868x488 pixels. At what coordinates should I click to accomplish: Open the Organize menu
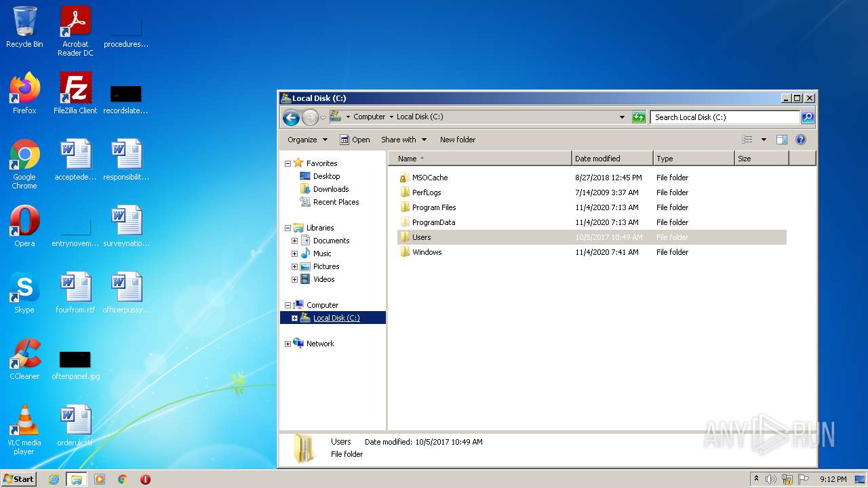click(307, 140)
